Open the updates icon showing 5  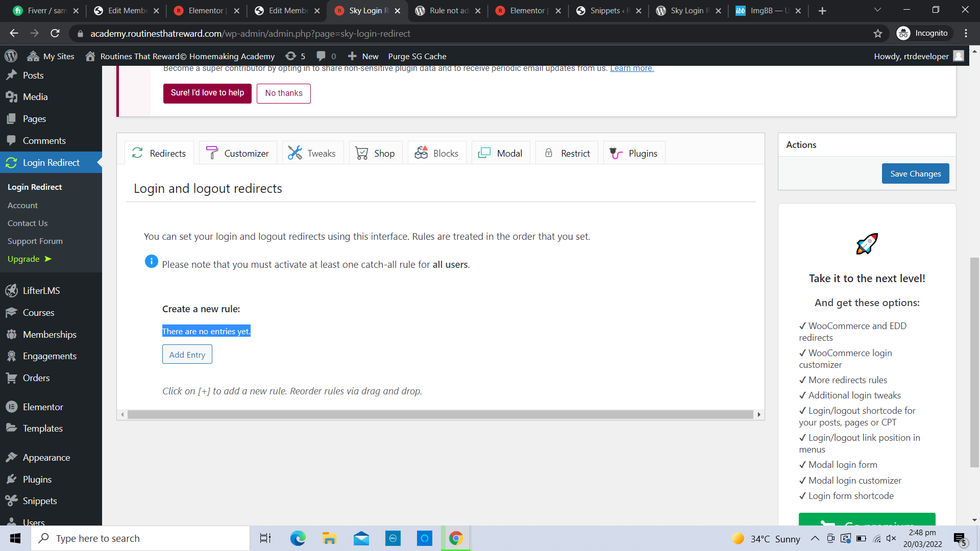[296, 56]
